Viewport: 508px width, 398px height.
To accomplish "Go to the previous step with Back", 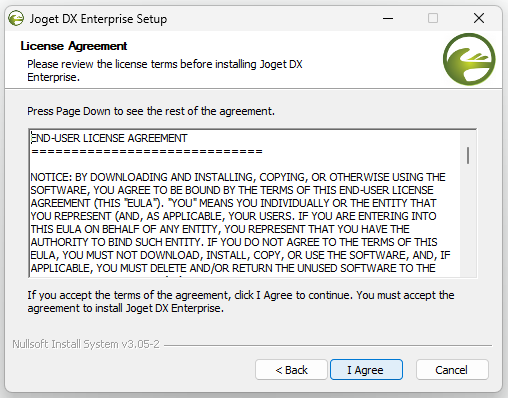I will [291, 369].
